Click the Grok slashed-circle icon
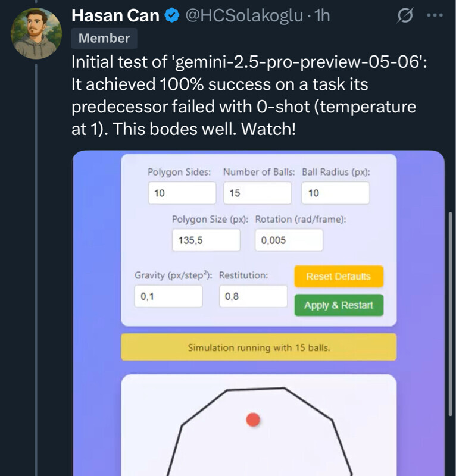Screen dimensions: 456x476 click(x=405, y=16)
